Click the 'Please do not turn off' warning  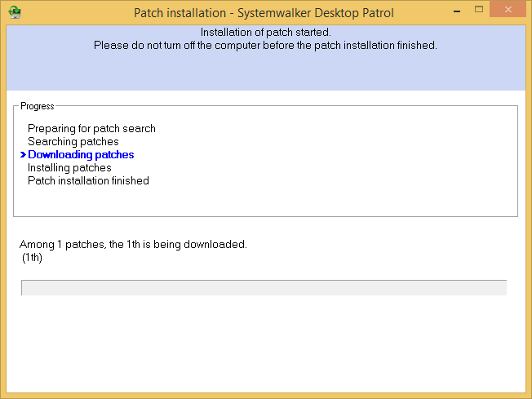pyautogui.click(x=265, y=46)
